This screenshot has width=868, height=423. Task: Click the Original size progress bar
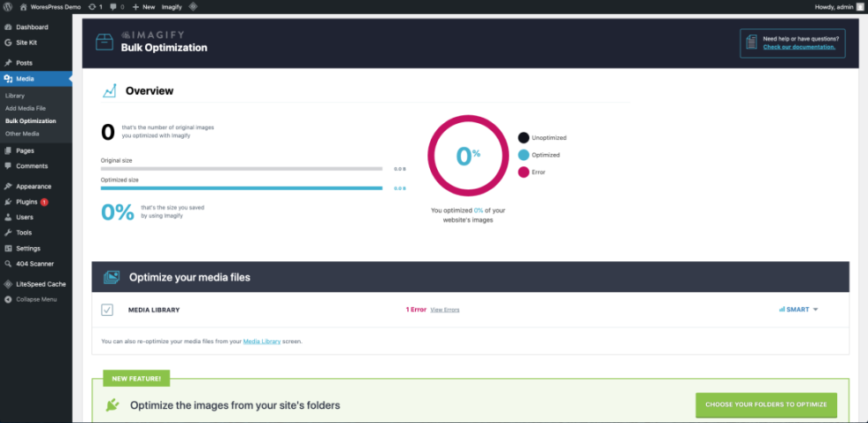[241, 168]
